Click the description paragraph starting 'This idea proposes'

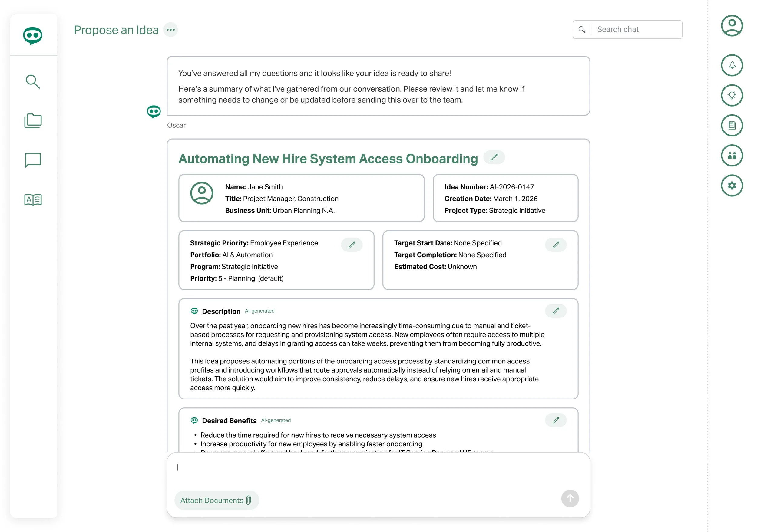click(364, 375)
